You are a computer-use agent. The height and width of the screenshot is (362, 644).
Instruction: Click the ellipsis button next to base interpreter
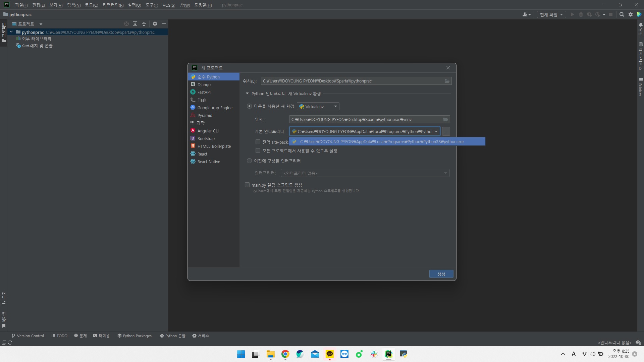pos(446,132)
